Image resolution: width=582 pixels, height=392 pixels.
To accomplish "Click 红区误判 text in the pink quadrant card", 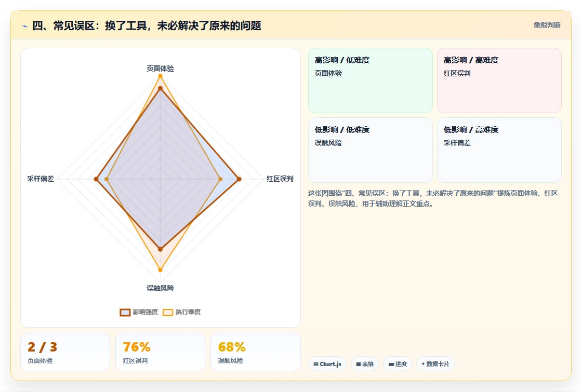I will point(457,73).
